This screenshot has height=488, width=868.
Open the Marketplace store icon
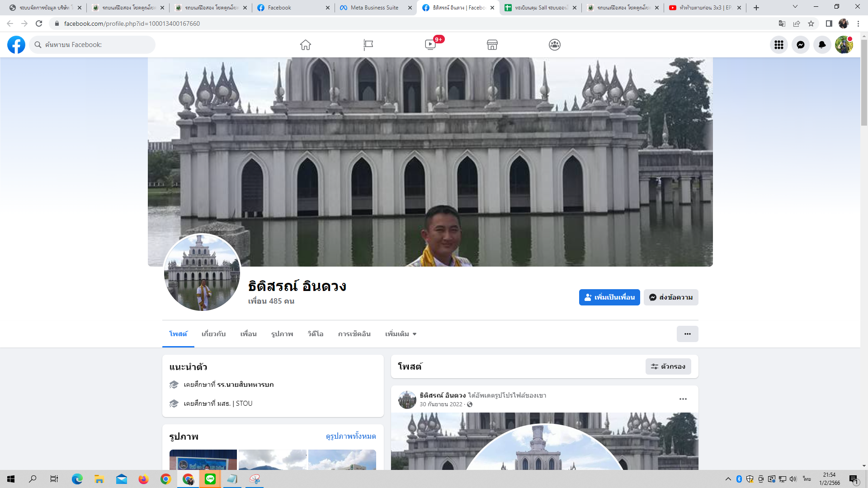point(492,45)
